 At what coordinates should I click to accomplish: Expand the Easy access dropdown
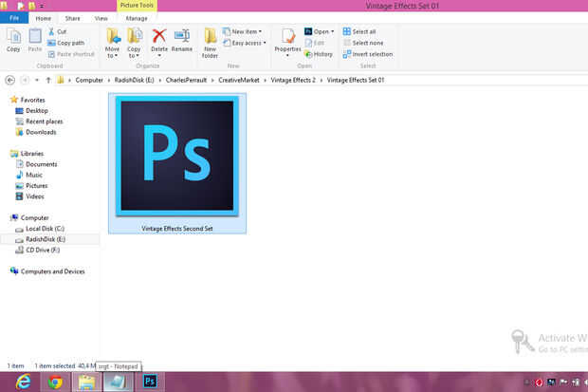click(x=245, y=43)
